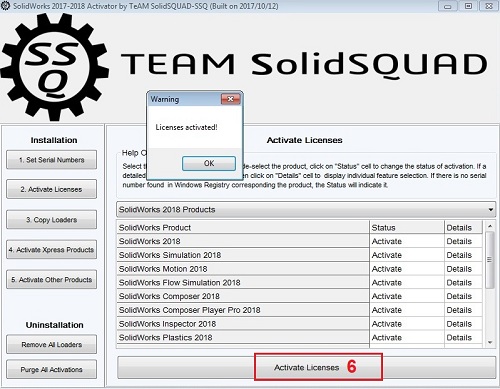Open Details for SolidWorks Inspector 2018

pyautogui.click(x=463, y=324)
